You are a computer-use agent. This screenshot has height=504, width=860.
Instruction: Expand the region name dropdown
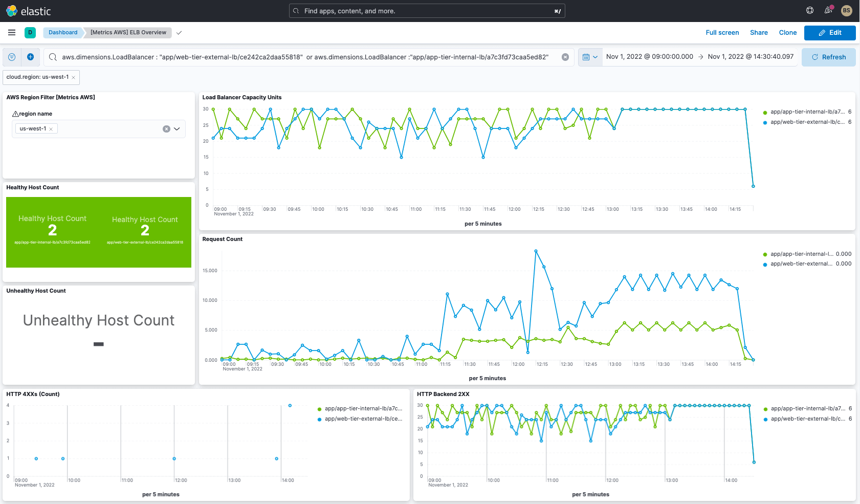[x=177, y=129]
